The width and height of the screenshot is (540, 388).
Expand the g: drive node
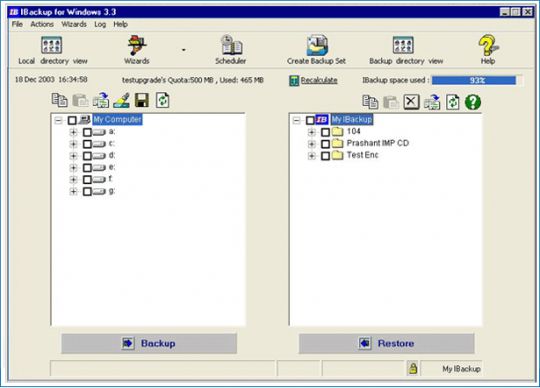point(73,191)
